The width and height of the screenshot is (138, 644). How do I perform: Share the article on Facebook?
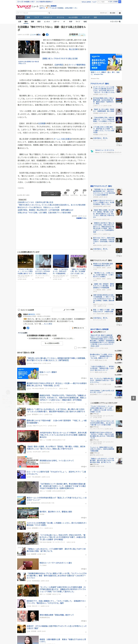tap(47, 35)
